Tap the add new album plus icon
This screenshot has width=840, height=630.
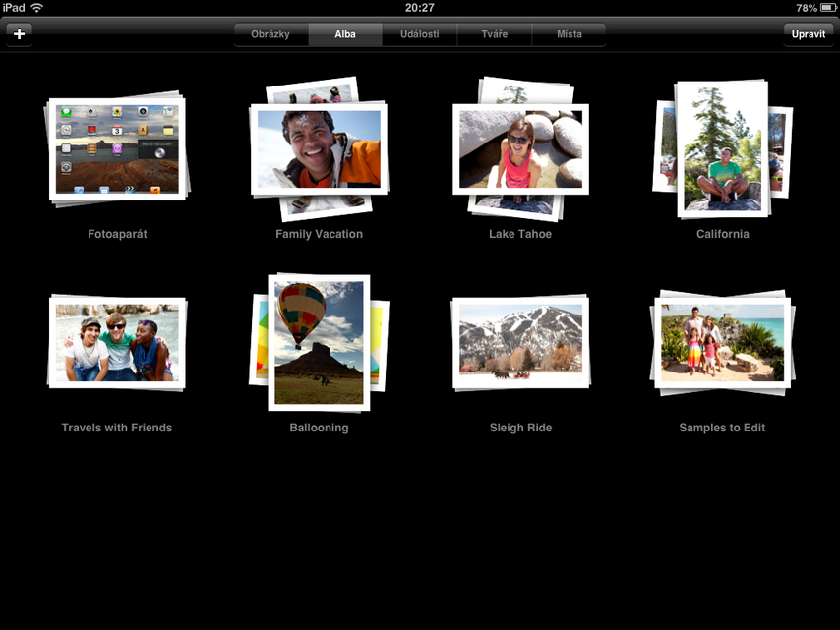pyautogui.click(x=19, y=33)
